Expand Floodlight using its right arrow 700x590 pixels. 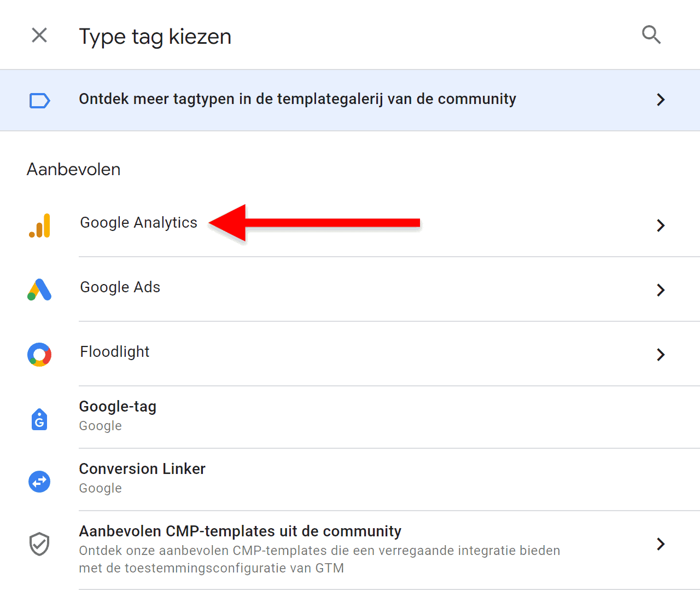[661, 354]
